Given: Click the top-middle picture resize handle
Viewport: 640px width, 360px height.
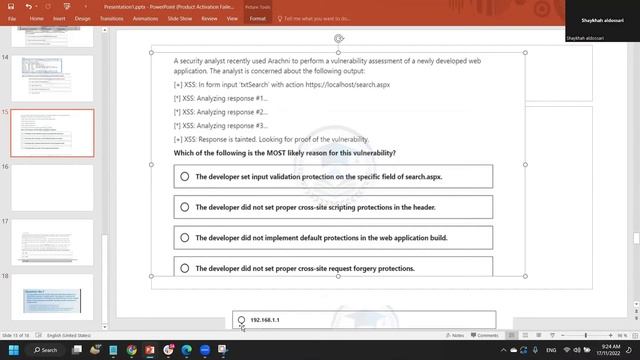Looking at the screenshot, I should pos(338,53).
